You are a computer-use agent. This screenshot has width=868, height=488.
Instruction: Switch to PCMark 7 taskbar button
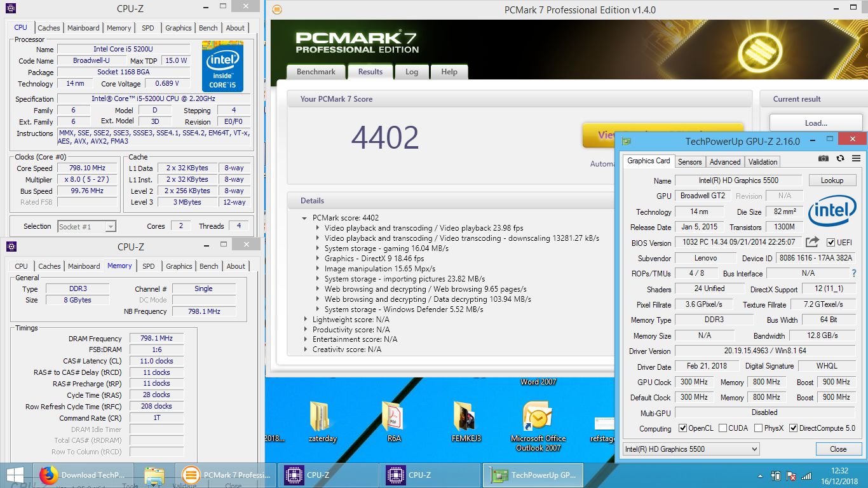[226, 475]
